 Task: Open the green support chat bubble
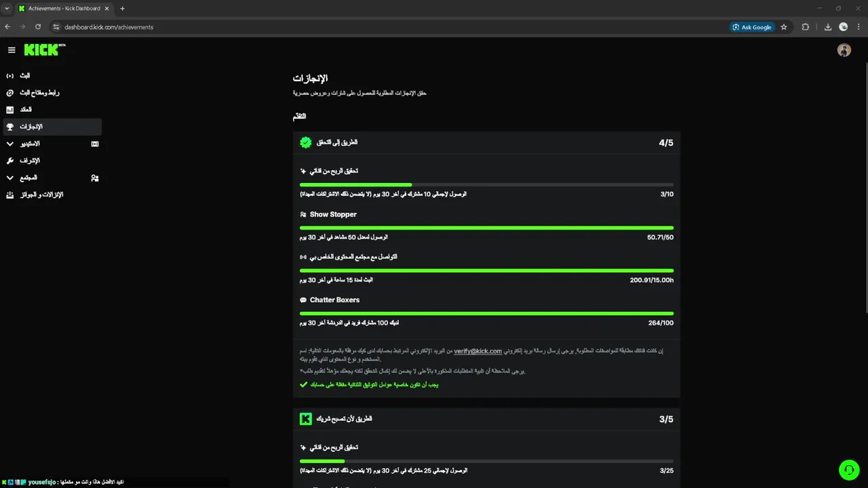point(848,470)
